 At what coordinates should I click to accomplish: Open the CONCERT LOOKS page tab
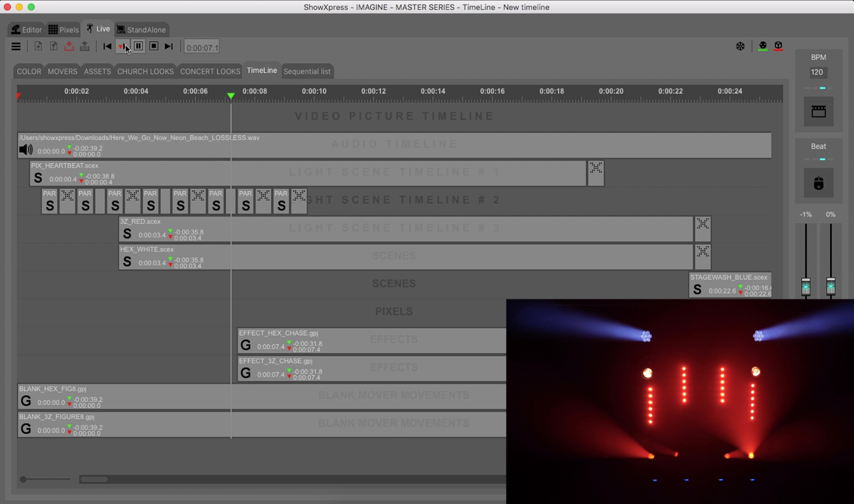click(x=210, y=71)
